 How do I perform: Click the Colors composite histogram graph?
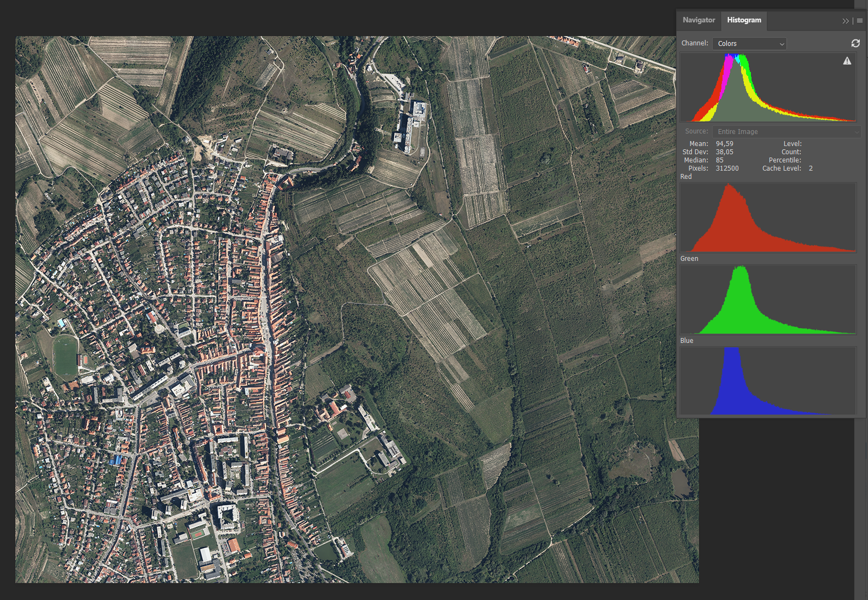pos(768,88)
